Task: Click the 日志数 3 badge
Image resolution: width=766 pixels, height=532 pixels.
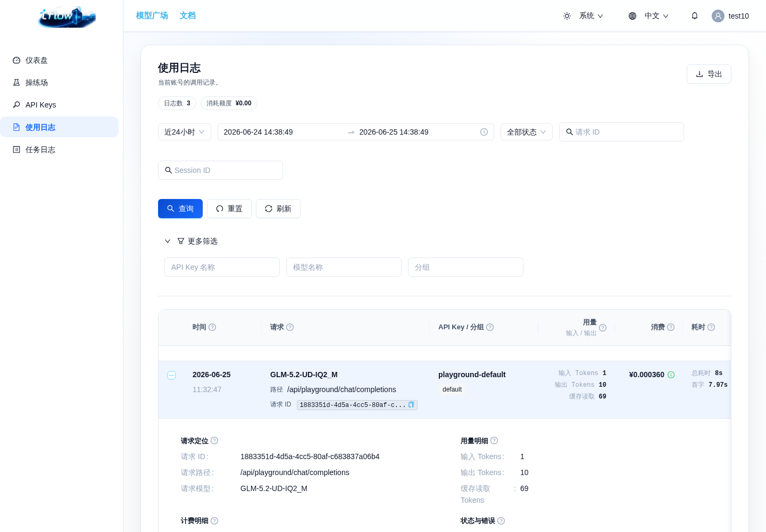Action: coord(177,103)
